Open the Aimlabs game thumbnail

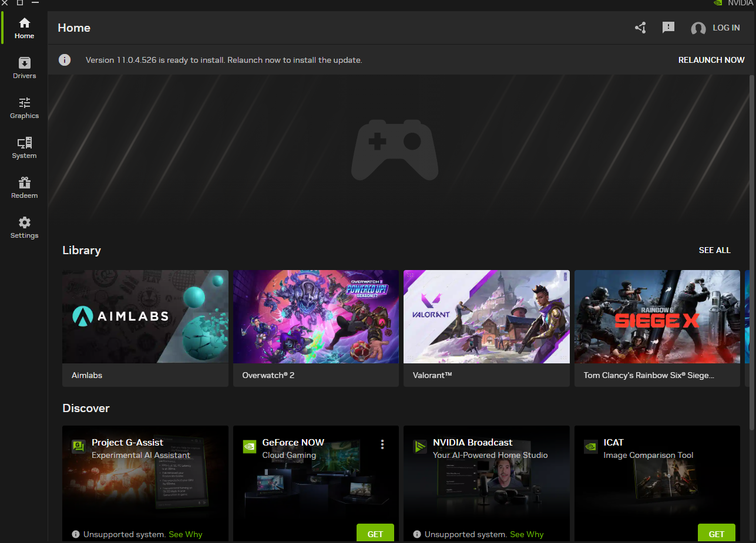point(145,316)
